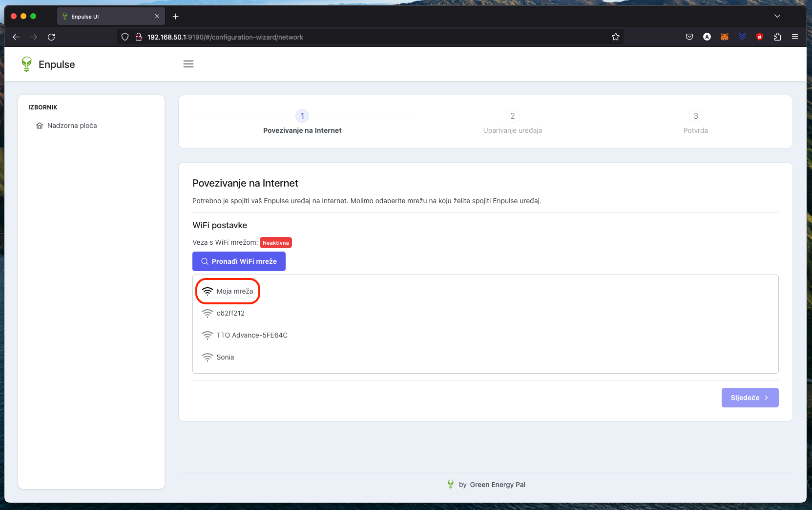Reload the page with the refresh icon
This screenshot has height=510, width=812.
tap(51, 37)
